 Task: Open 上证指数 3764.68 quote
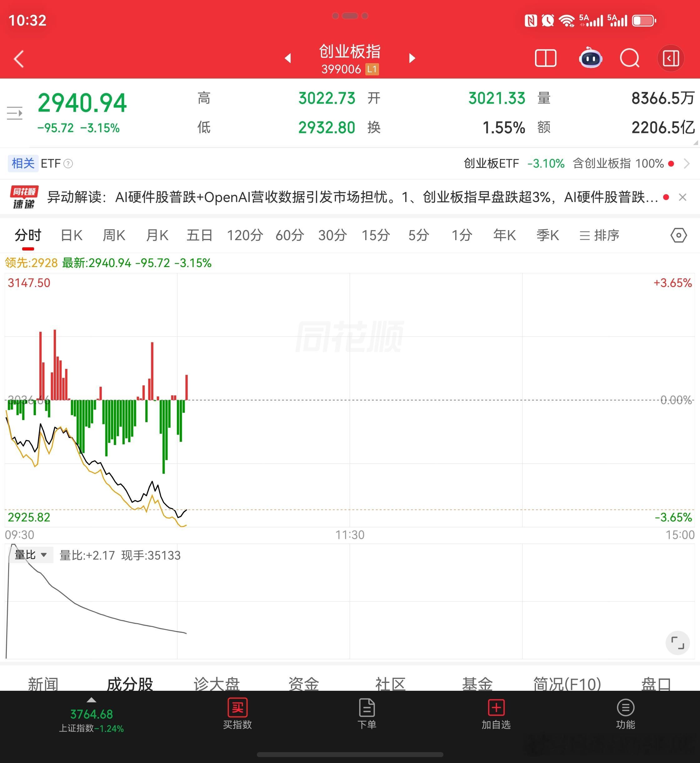click(91, 720)
